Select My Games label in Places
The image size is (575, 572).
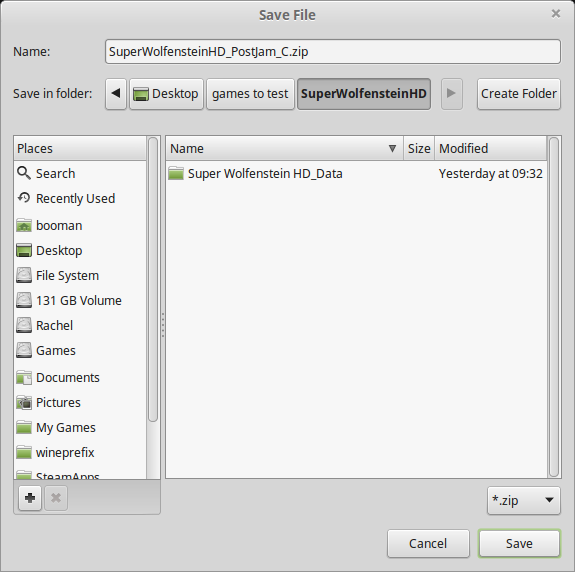66,428
